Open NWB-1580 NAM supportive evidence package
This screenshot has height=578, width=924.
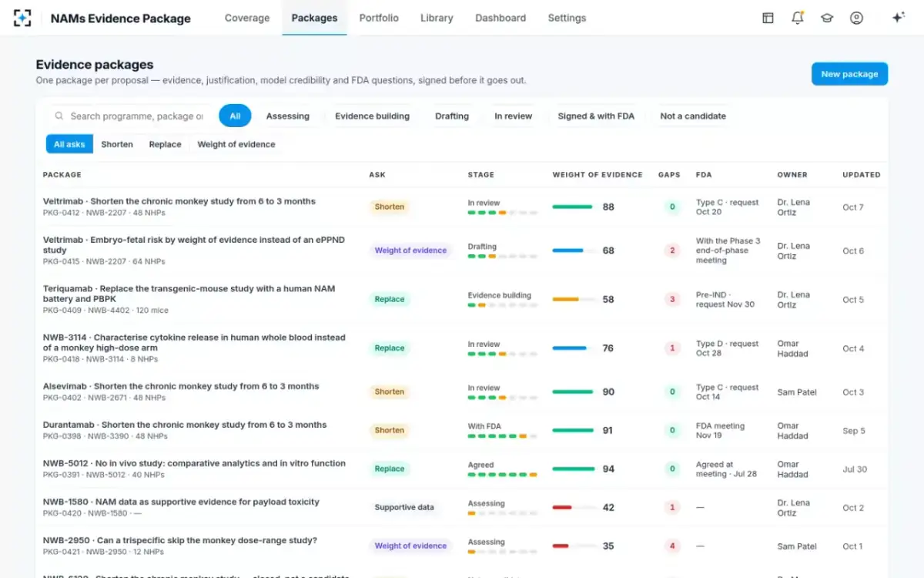coord(181,502)
